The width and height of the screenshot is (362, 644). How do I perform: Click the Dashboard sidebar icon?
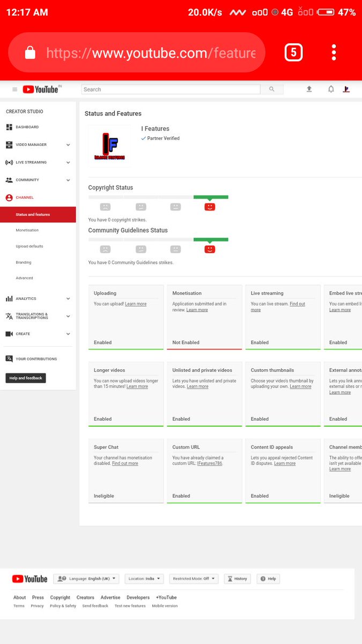pos(9,127)
